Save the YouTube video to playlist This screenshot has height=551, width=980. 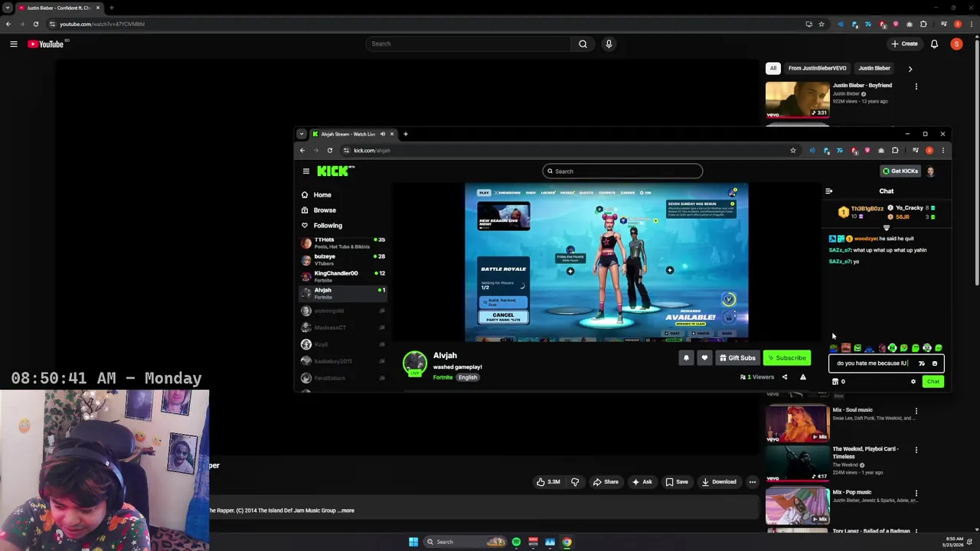(676, 482)
